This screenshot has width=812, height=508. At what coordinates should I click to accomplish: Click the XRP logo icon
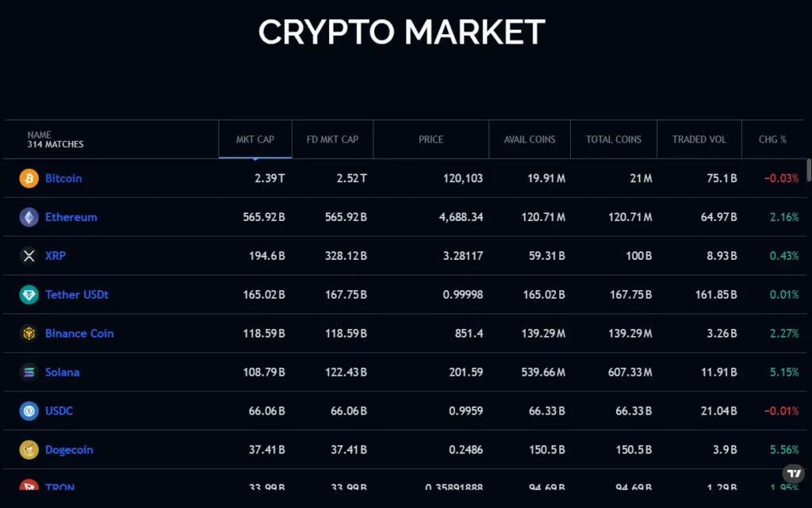[29, 256]
